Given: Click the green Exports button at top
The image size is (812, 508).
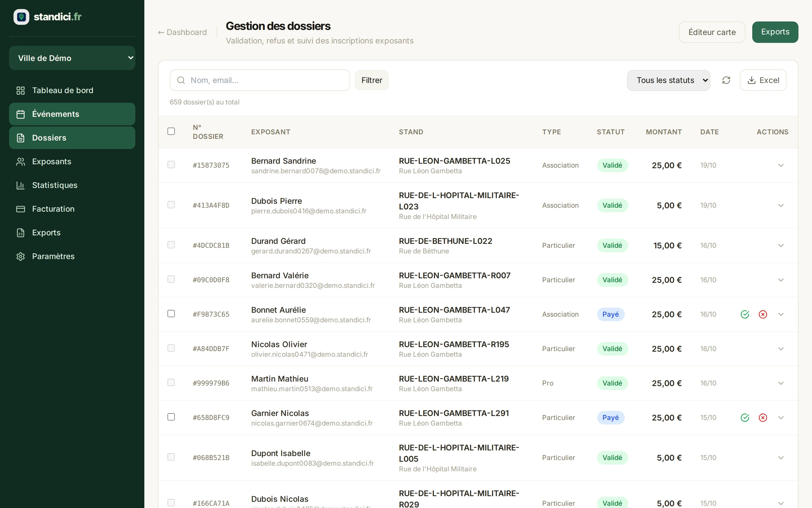Looking at the screenshot, I should [x=775, y=32].
